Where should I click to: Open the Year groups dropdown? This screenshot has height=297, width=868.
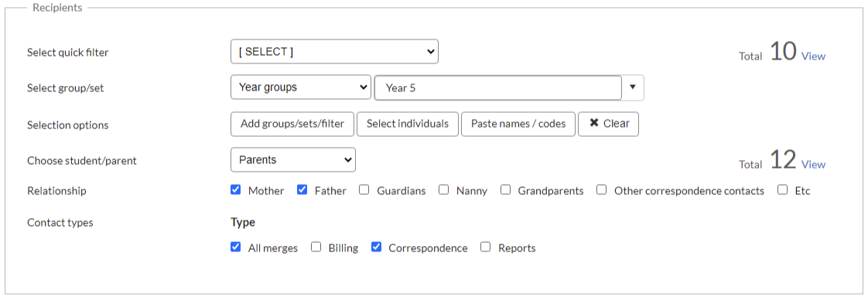coord(301,87)
